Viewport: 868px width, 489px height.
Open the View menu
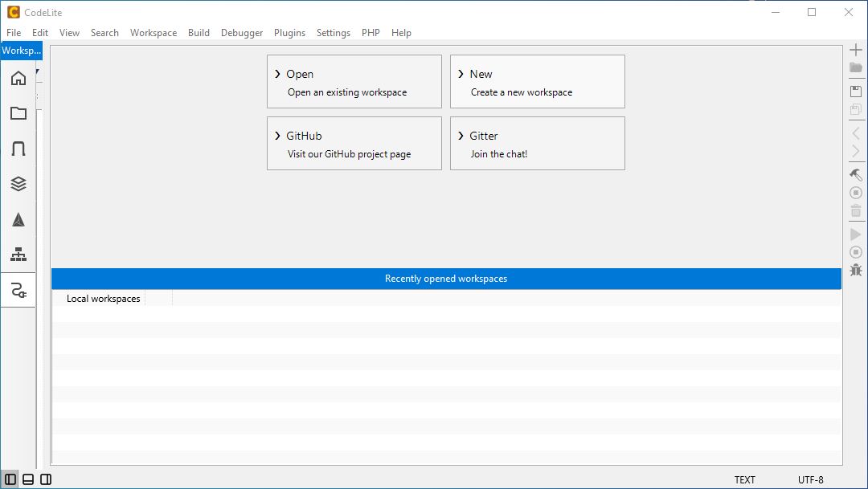69,33
